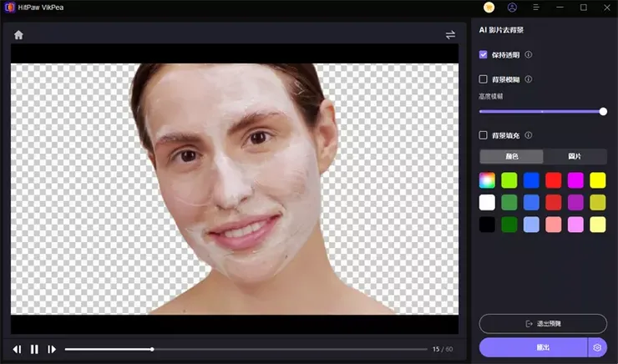Enable the 背景填充 checkbox
Viewport: 618px width, 364px height.
pyautogui.click(x=484, y=135)
